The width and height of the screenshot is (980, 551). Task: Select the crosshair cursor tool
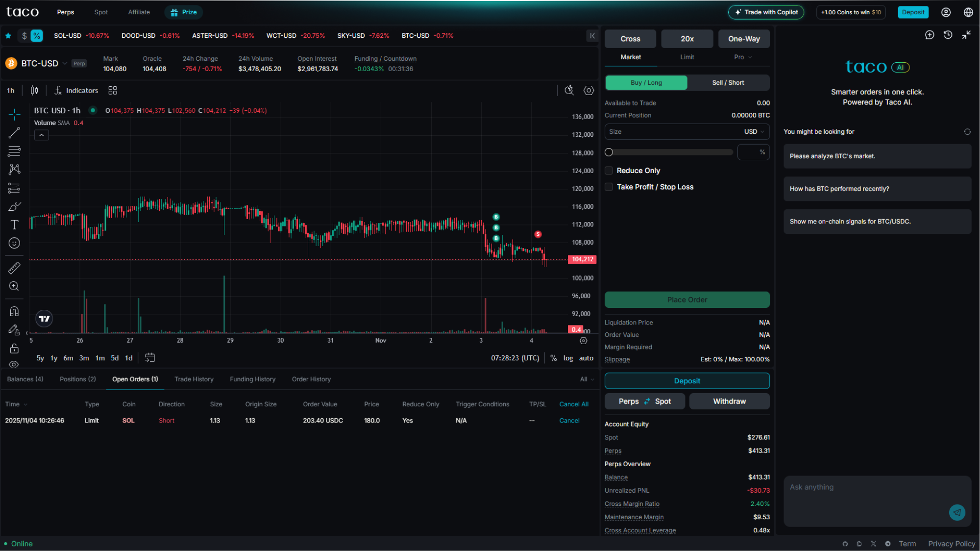14,114
